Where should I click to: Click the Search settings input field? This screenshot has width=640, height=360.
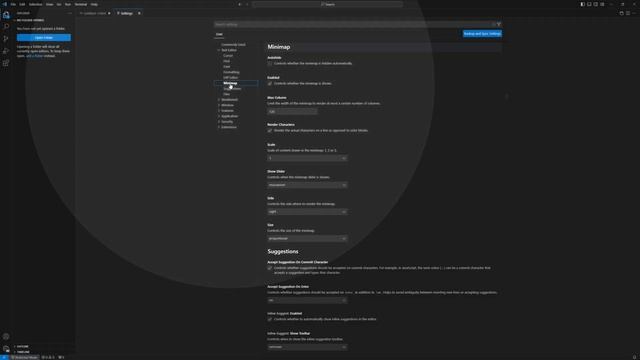click(x=354, y=24)
